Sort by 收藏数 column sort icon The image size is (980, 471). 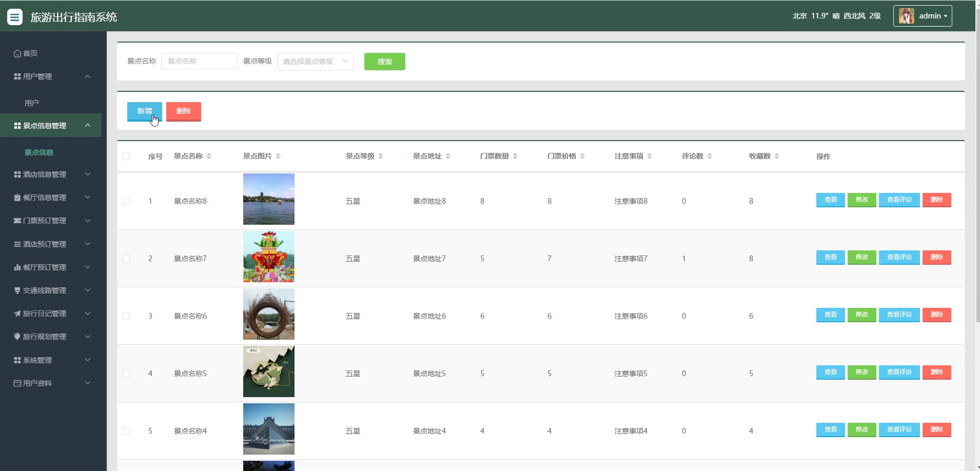[x=777, y=156]
